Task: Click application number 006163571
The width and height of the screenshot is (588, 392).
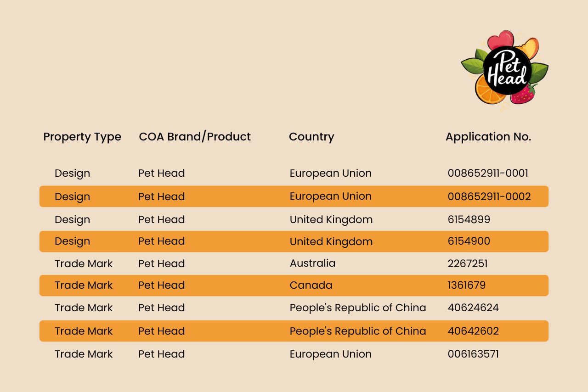Action: (x=473, y=354)
